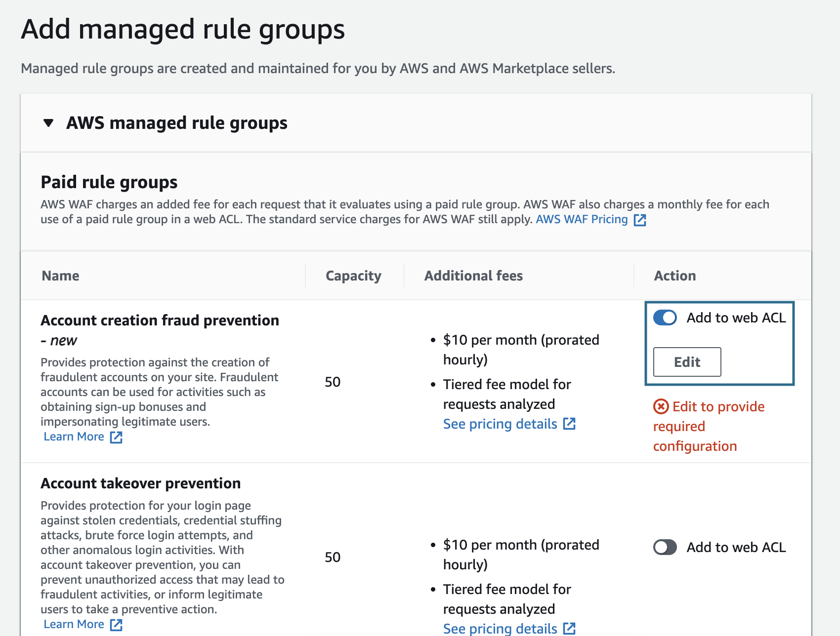Screen dimensions: 840x636
Task: Click the Paid rule groups heading
Action: [109, 182]
